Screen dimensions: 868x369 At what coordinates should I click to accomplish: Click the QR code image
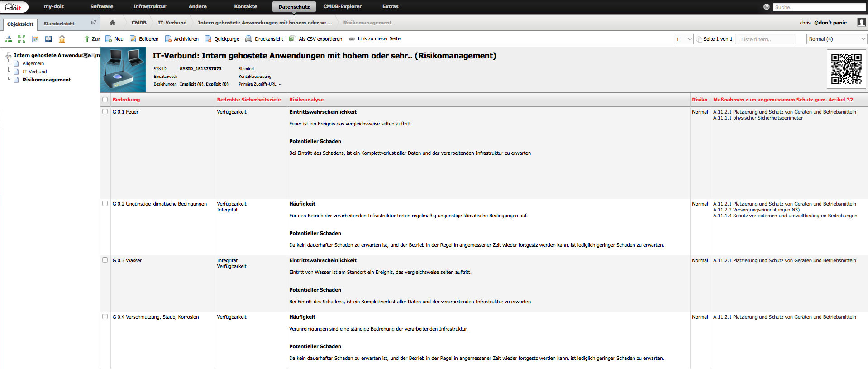(846, 69)
